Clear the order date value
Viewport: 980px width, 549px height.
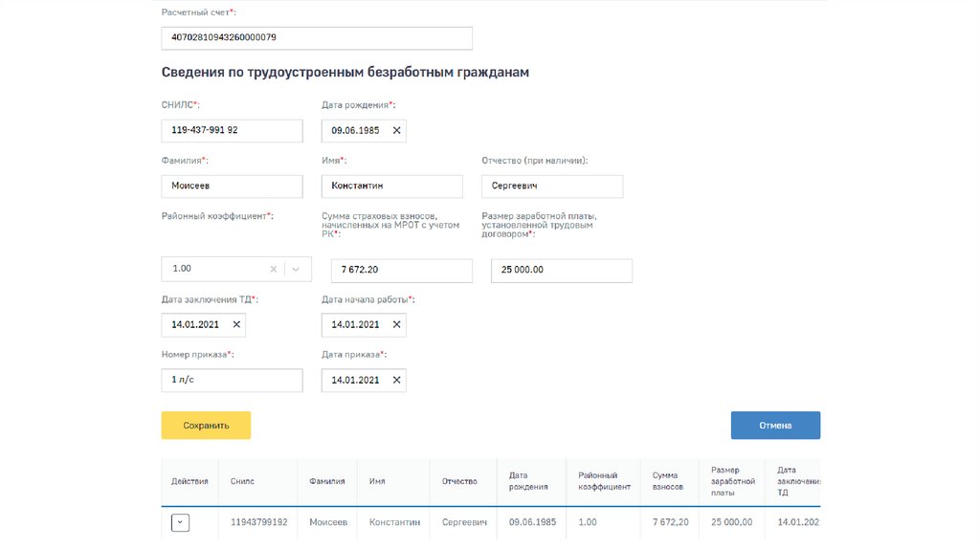click(396, 381)
